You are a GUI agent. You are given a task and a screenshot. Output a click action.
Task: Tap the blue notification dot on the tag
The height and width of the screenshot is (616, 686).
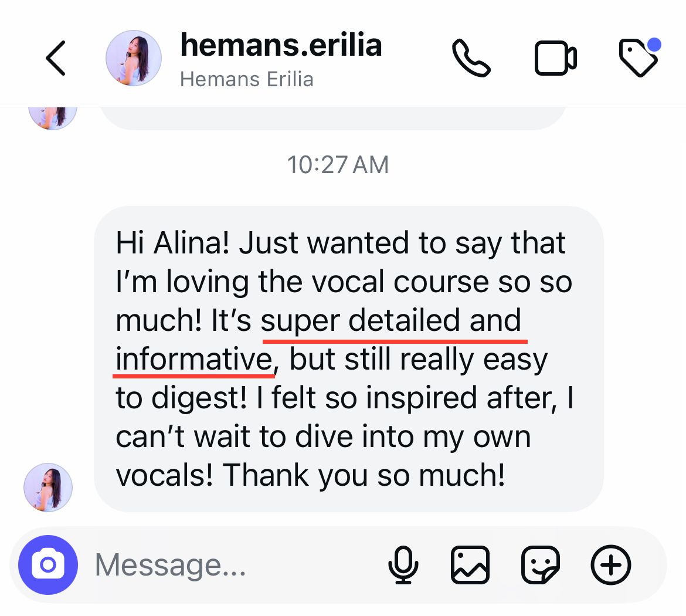(x=654, y=45)
